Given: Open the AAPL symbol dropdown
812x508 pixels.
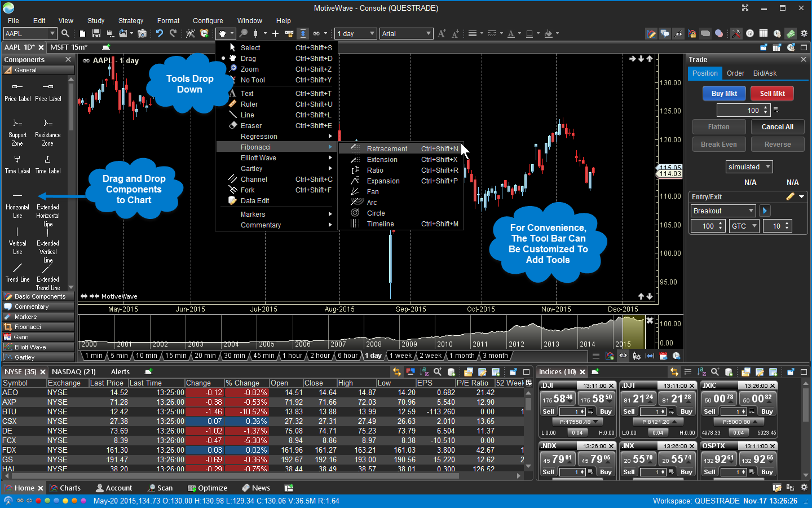Looking at the screenshot, I should click(52, 33).
